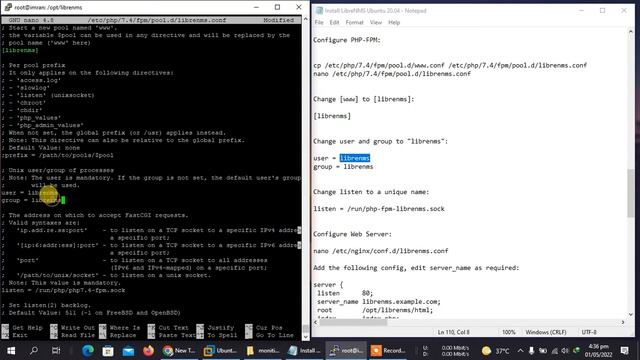Click 'UTF-8' status bar entry
This screenshot has height=360, width=640.
pyautogui.click(x=589, y=332)
